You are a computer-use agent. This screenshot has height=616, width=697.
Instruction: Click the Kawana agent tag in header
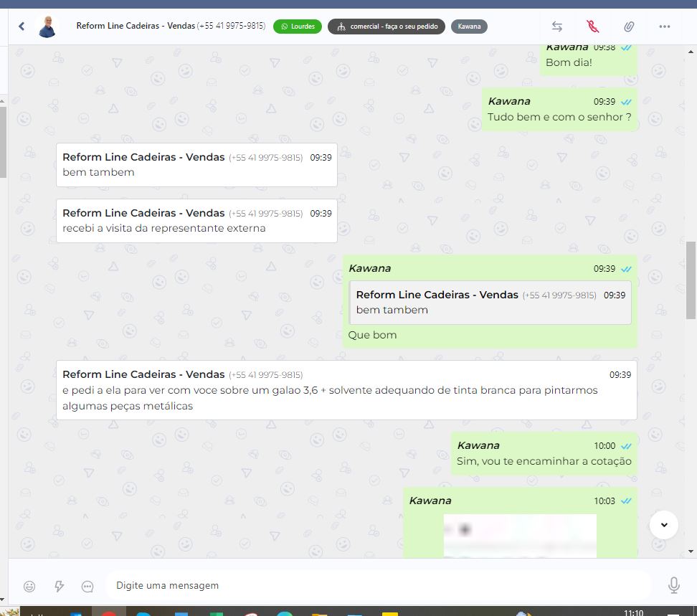click(470, 27)
